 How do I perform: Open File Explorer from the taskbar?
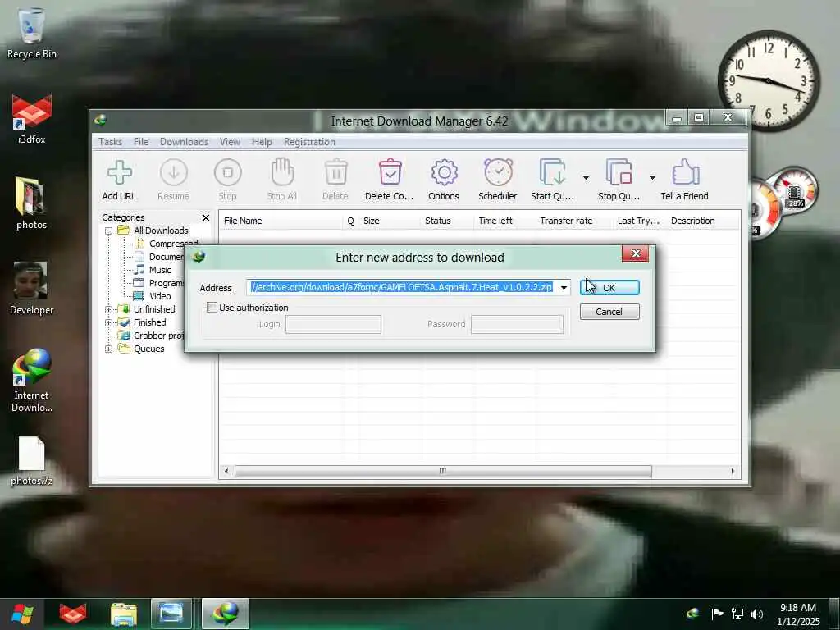(x=124, y=614)
